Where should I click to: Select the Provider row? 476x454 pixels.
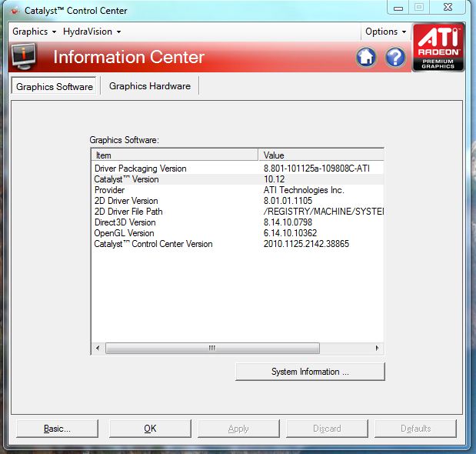(x=238, y=190)
